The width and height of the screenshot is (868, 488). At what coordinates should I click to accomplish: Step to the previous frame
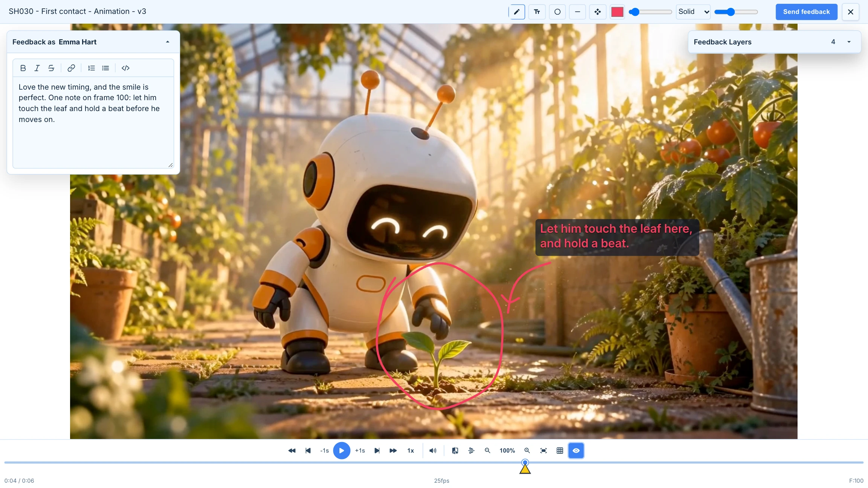tap(308, 451)
